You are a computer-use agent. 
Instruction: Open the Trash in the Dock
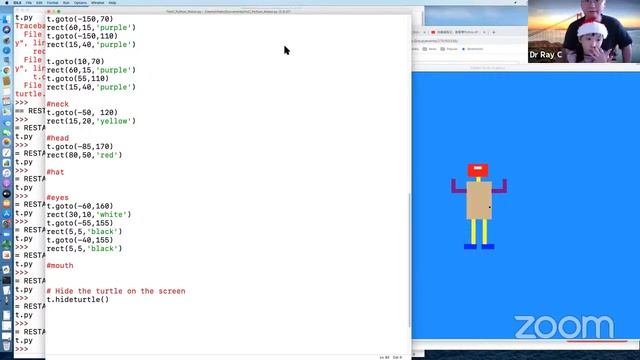pos(7,346)
